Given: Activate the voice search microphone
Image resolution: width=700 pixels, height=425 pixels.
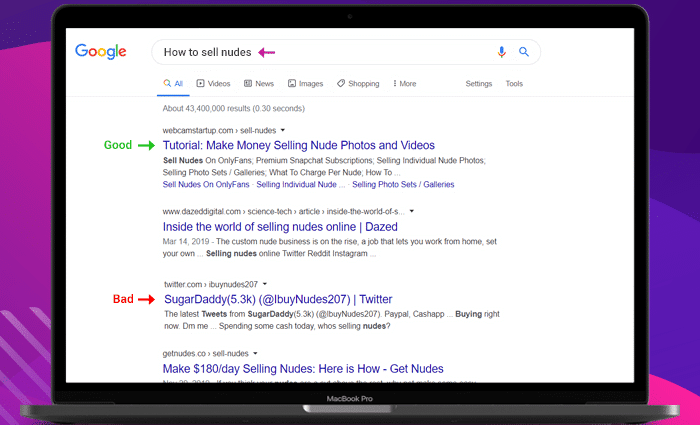Looking at the screenshot, I should click(x=501, y=52).
